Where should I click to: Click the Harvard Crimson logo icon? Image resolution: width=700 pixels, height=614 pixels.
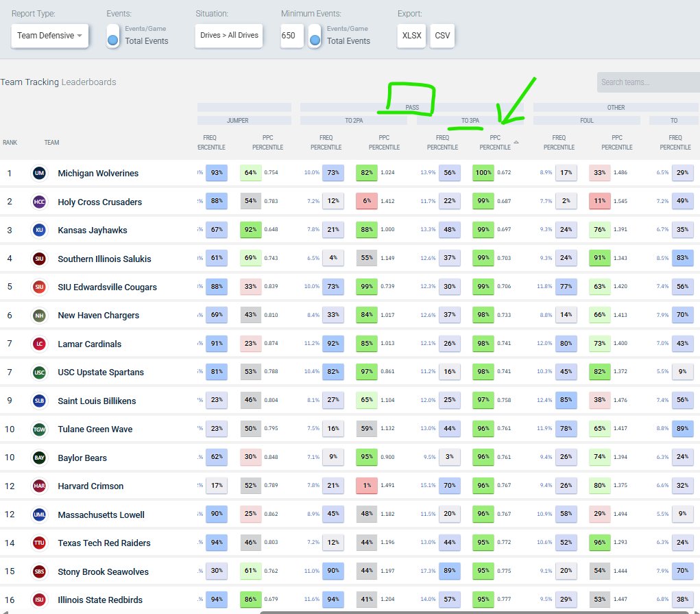[39, 486]
